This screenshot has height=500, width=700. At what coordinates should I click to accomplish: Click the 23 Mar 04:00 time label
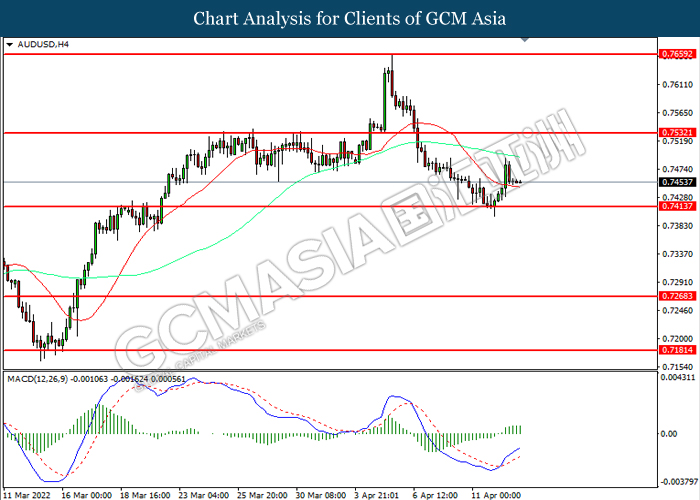(204, 496)
